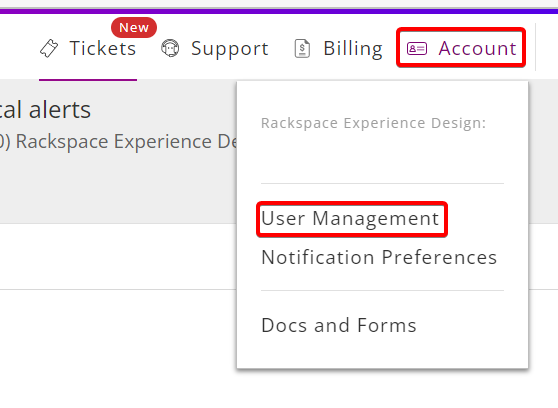
Task: Collapse the Account dropdown menu
Action: (461, 48)
